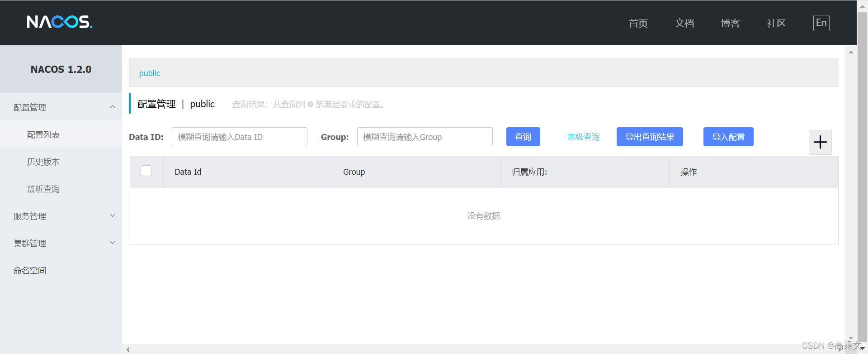Switch language with En button
Image resolution: width=868 pixels, height=354 pixels.
821,23
